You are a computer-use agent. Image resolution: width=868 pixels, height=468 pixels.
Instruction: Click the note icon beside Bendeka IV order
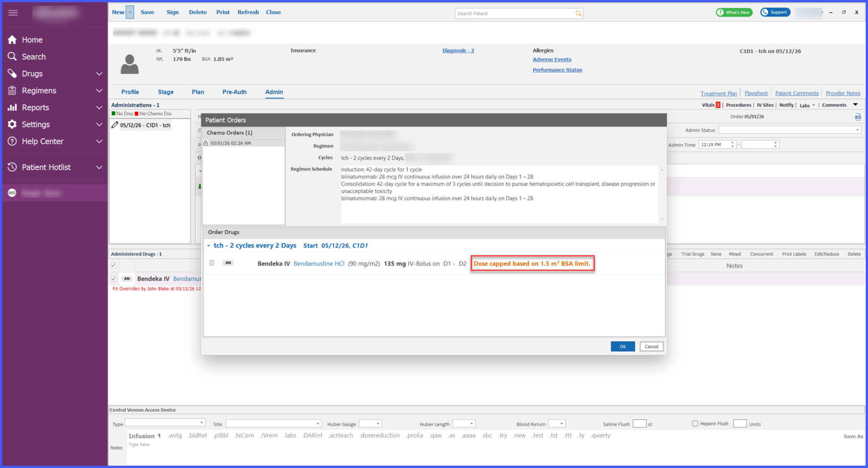[x=212, y=263]
